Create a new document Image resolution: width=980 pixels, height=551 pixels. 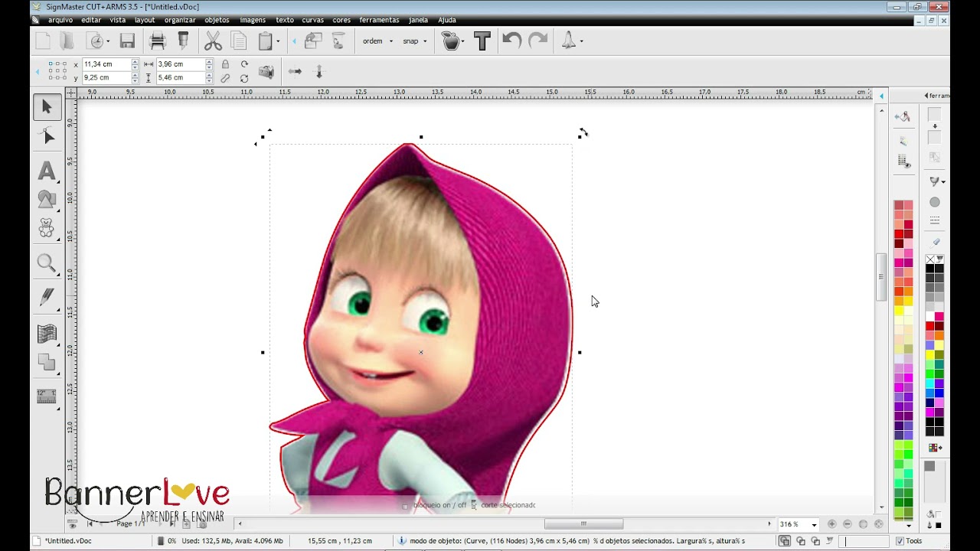coord(43,41)
